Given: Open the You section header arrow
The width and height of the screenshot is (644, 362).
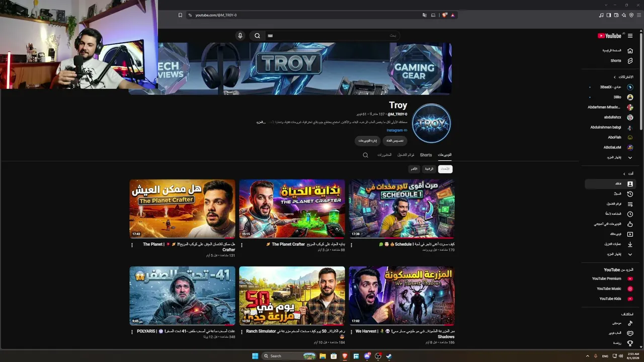Looking at the screenshot, I should pos(624,173).
